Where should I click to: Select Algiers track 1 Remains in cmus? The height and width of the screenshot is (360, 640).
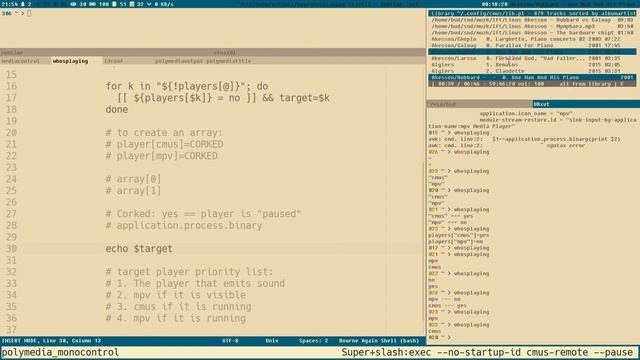(x=532, y=64)
